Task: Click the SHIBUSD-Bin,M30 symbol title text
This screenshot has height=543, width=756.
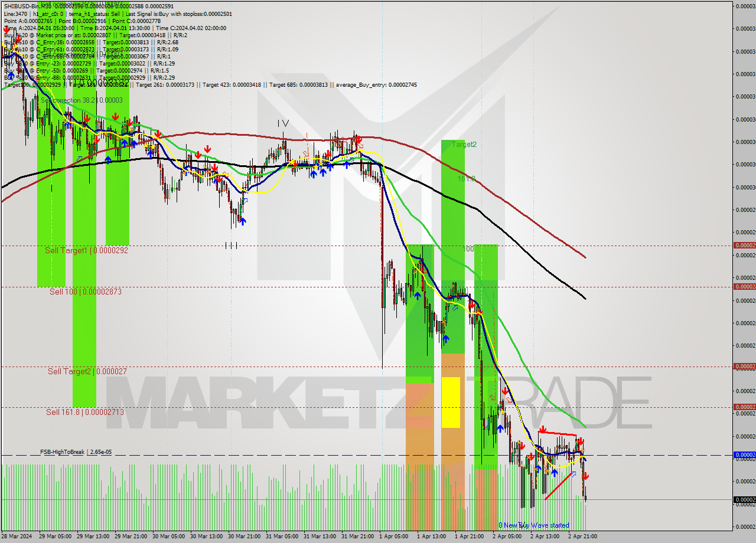Action: point(28,6)
